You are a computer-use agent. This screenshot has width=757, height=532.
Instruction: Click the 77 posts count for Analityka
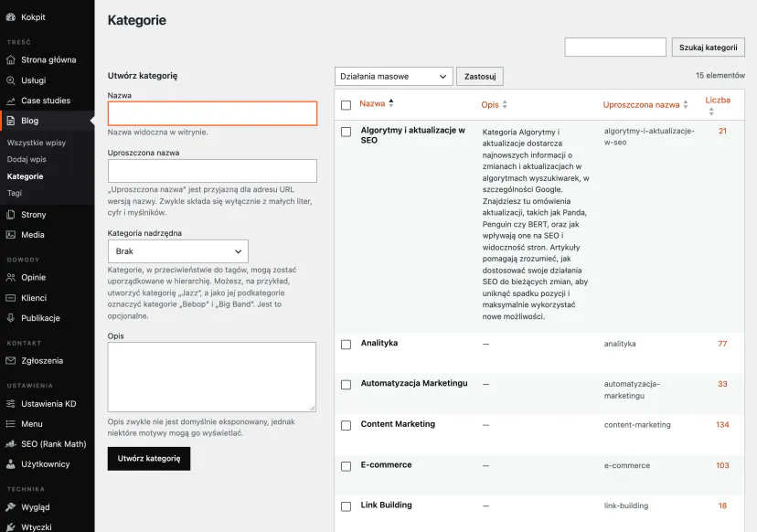coord(722,344)
